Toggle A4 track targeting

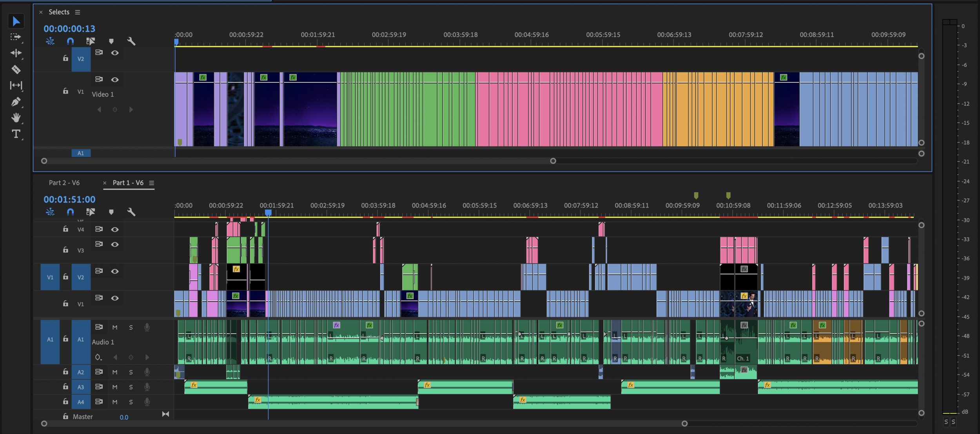point(81,402)
